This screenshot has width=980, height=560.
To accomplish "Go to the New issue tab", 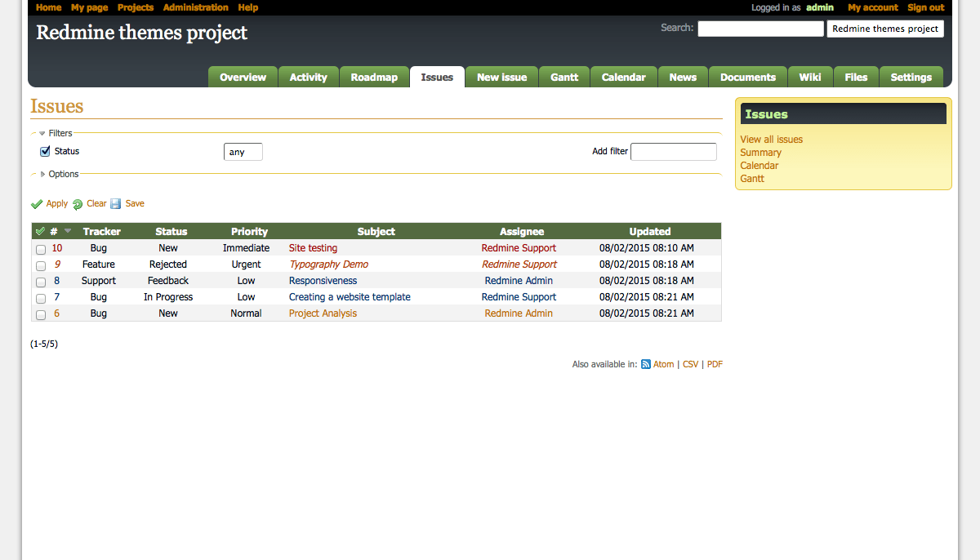I will coord(501,77).
